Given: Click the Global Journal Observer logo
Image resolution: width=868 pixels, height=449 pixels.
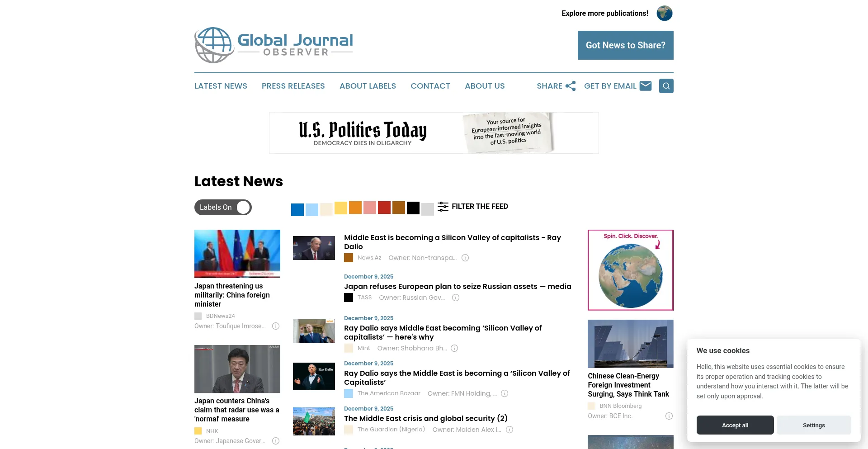Looking at the screenshot, I should pos(274,45).
